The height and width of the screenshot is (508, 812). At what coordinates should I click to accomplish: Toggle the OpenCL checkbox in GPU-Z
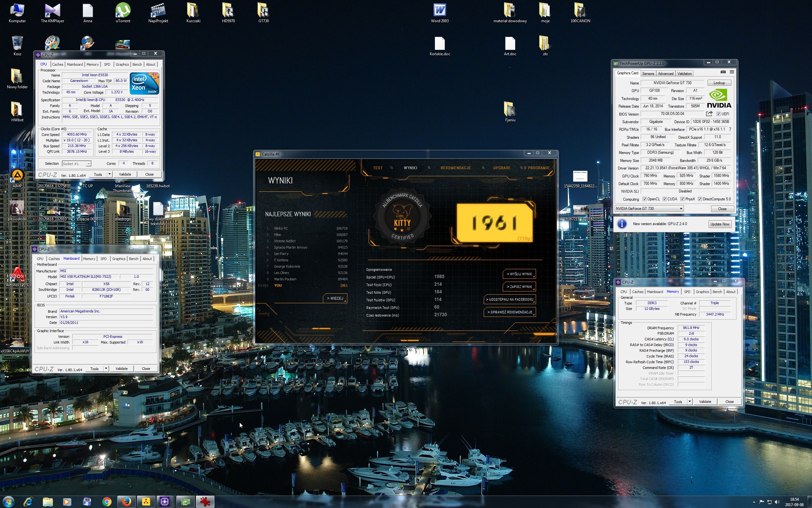(x=644, y=199)
